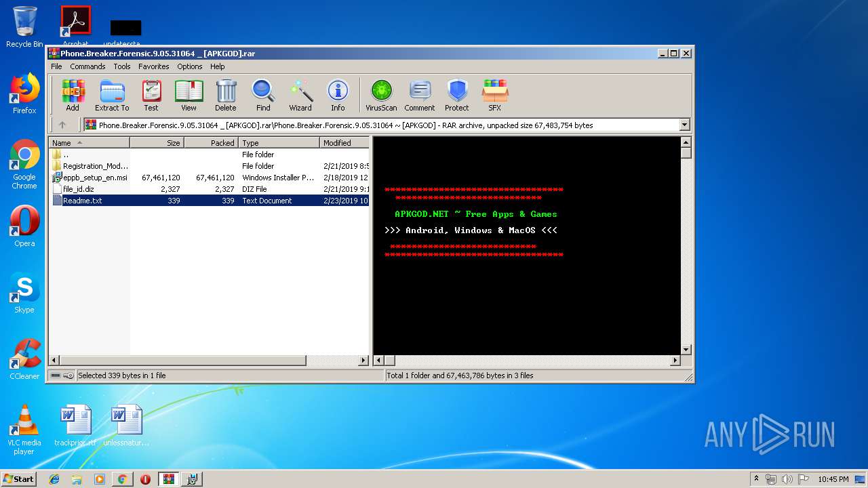Viewport: 868px width, 488px height.
Task: Open the Acrobat desktop shortcut
Action: (75, 26)
